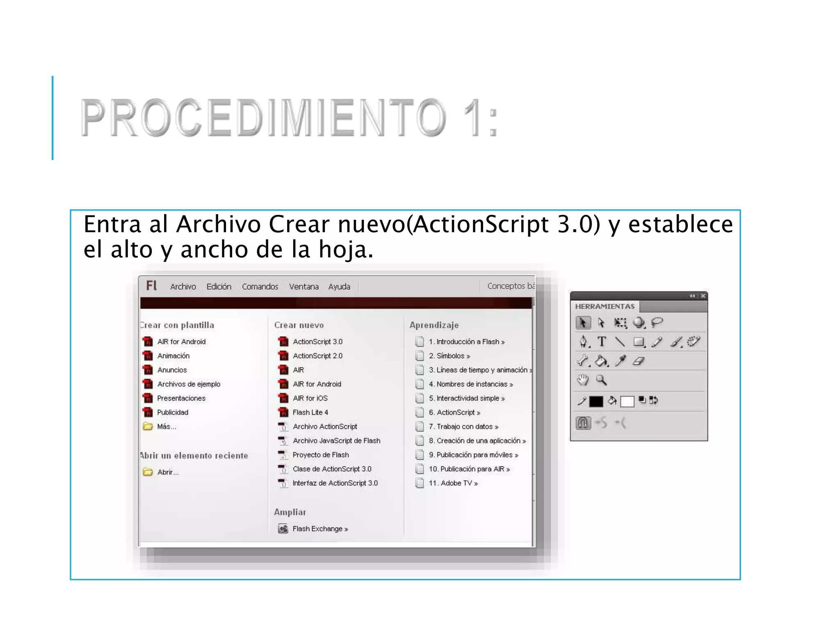This screenshot has height=630, width=840.
Task: Create new Proyecto de Flash
Action: pyautogui.click(x=320, y=455)
